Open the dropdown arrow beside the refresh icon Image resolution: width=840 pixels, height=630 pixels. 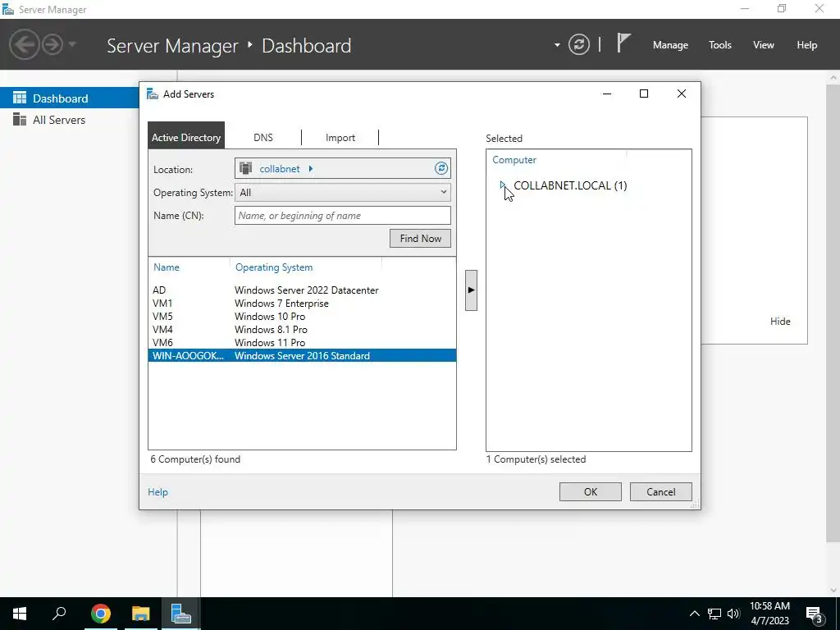pos(557,45)
